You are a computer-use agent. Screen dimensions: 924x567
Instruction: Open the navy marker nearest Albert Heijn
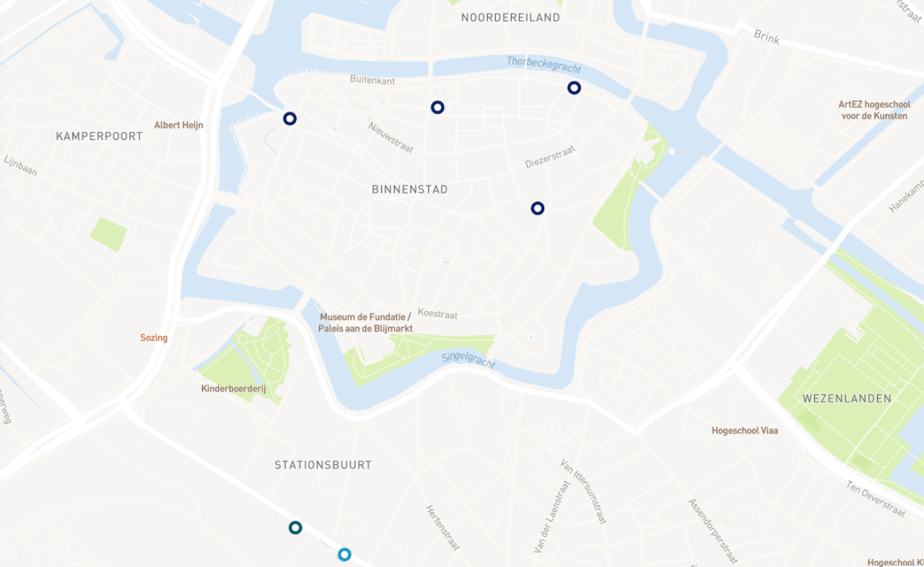click(x=289, y=118)
